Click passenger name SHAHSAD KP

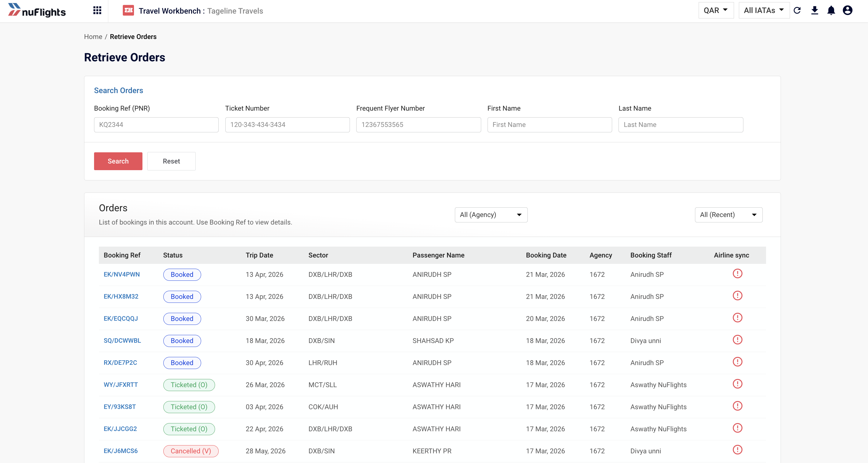[x=433, y=341]
